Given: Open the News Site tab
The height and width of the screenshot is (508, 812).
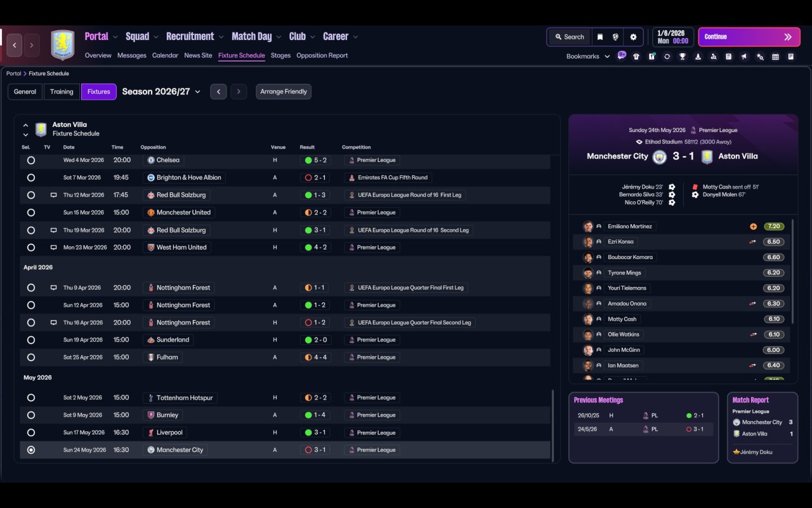Looking at the screenshot, I should [198, 55].
